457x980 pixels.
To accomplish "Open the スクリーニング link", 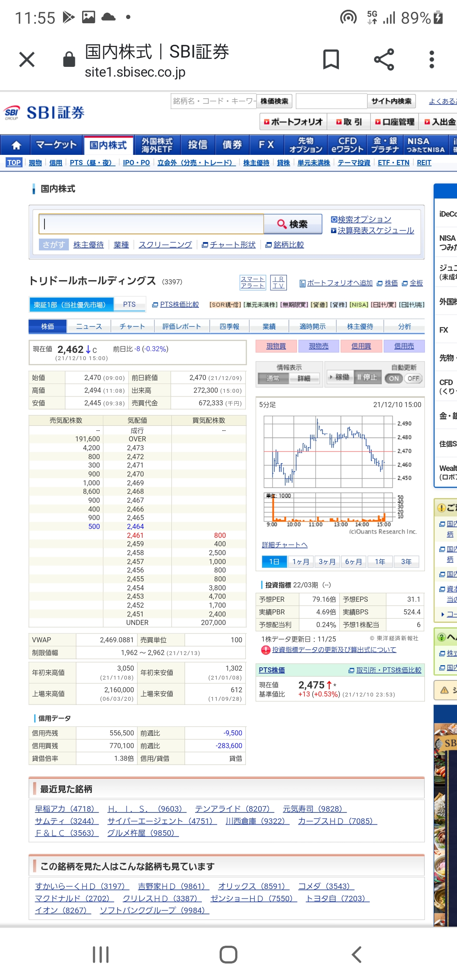I will pos(165,245).
